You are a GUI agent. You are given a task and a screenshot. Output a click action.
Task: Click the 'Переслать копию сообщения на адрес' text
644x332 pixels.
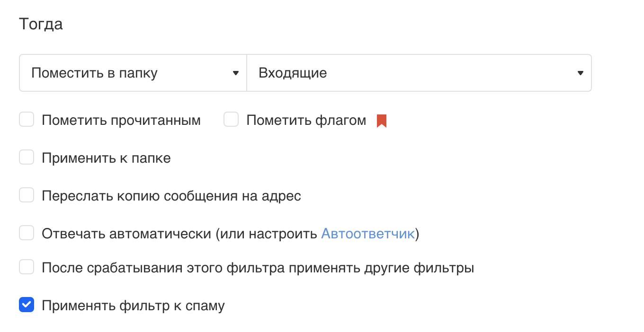point(171,196)
